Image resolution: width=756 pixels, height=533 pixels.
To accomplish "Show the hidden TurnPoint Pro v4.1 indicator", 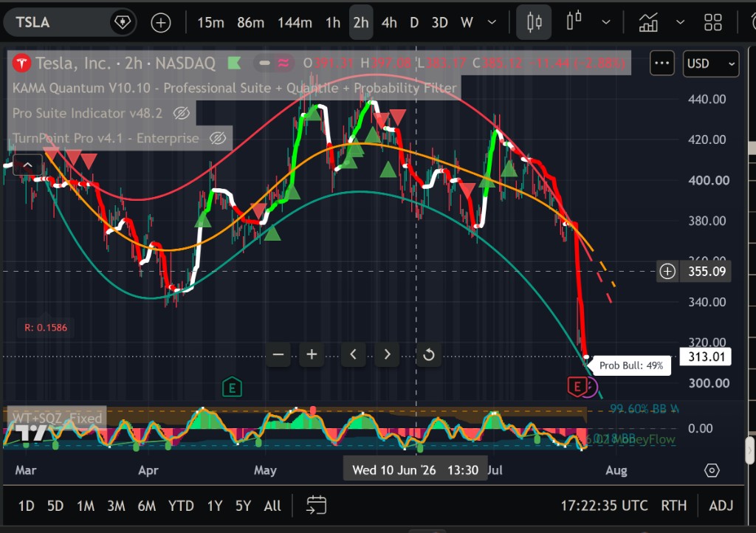I will click(218, 138).
